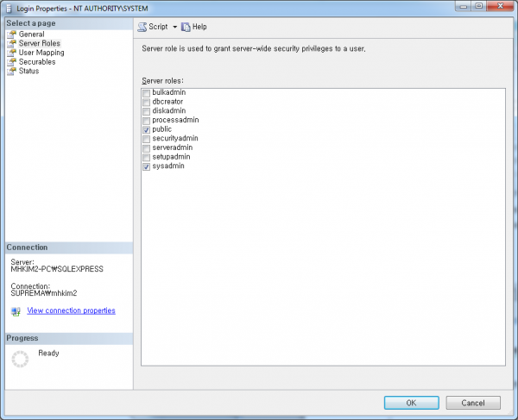Viewport: 518px width, 420px height.
Task: Click the connection properties icon
Action: pyautogui.click(x=16, y=311)
